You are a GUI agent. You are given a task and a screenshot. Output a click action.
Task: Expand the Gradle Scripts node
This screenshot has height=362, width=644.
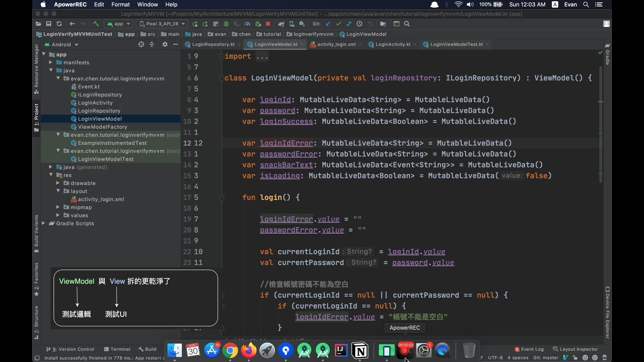(44, 224)
